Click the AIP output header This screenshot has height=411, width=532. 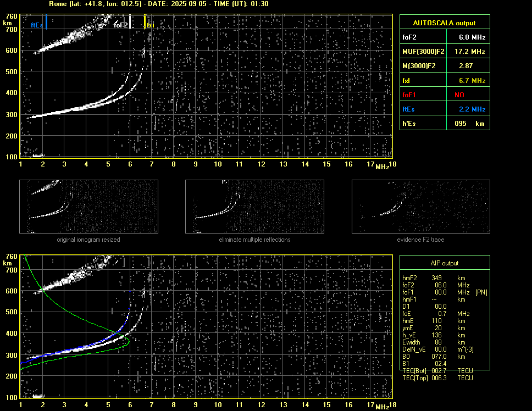tap(444, 263)
